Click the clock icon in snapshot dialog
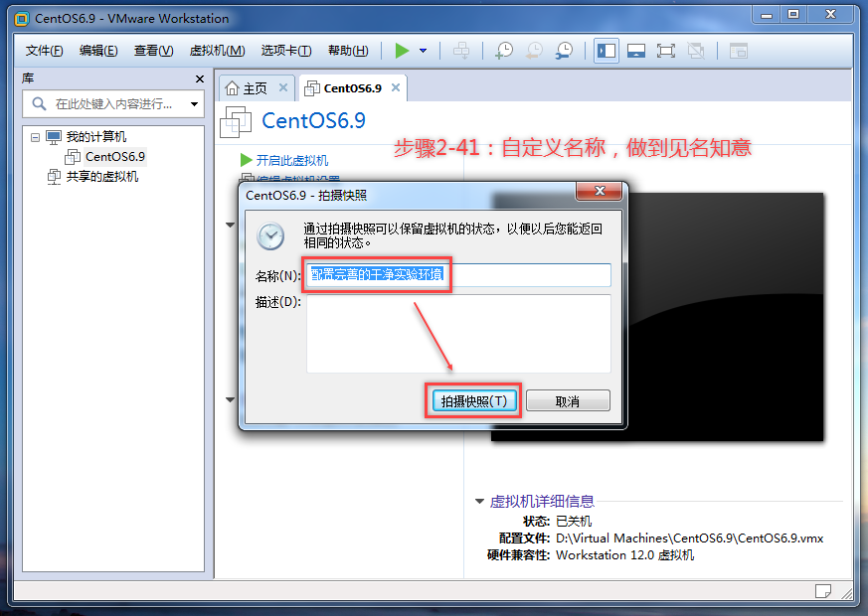 click(270, 236)
